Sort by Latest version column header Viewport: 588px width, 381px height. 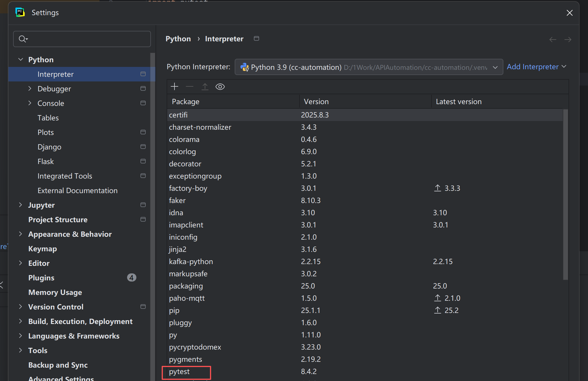(500, 102)
